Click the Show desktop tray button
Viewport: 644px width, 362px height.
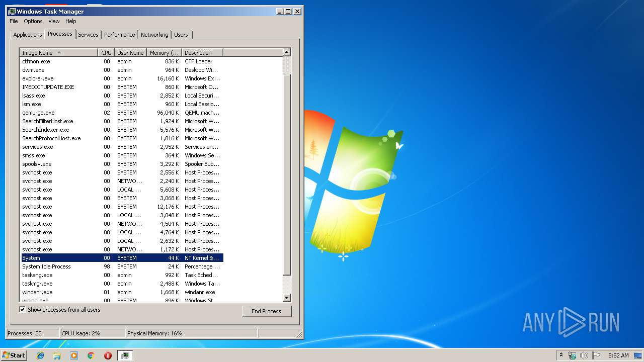[x=639, y=355]
